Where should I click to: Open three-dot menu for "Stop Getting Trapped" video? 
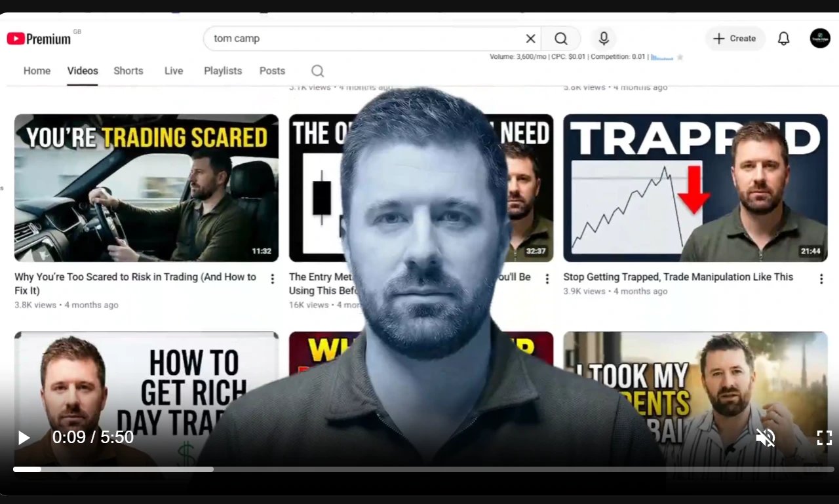(x=821, y=279)
